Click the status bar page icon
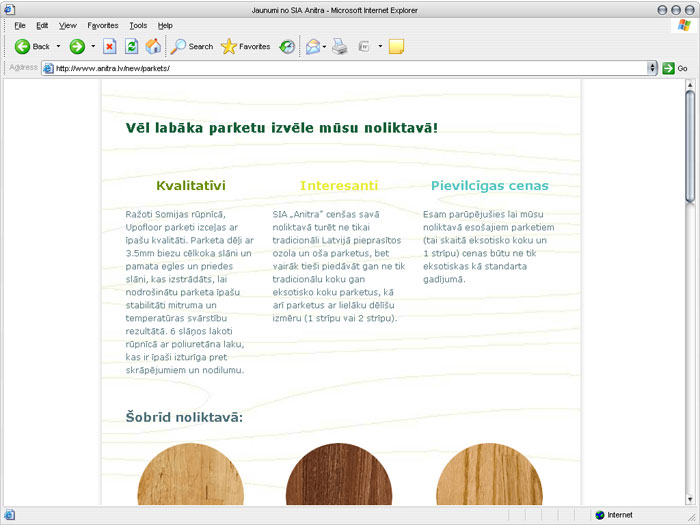The width and height of the screenshot is (700, 525). 9,515
